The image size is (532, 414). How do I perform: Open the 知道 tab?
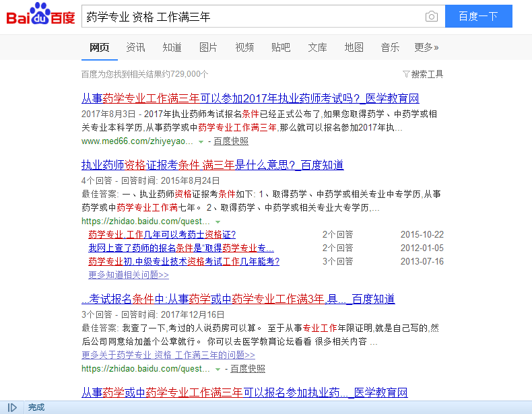click(172, 48)
